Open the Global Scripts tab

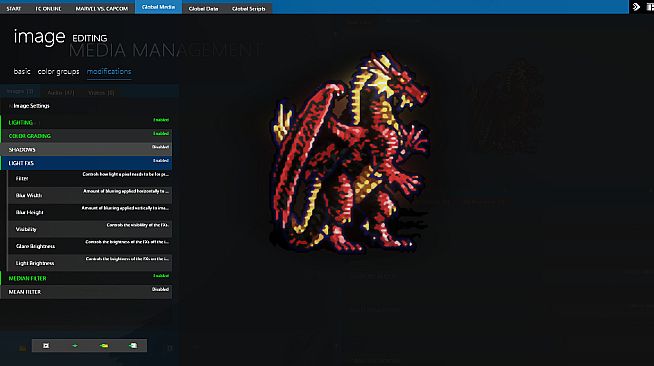click(249, 8)
